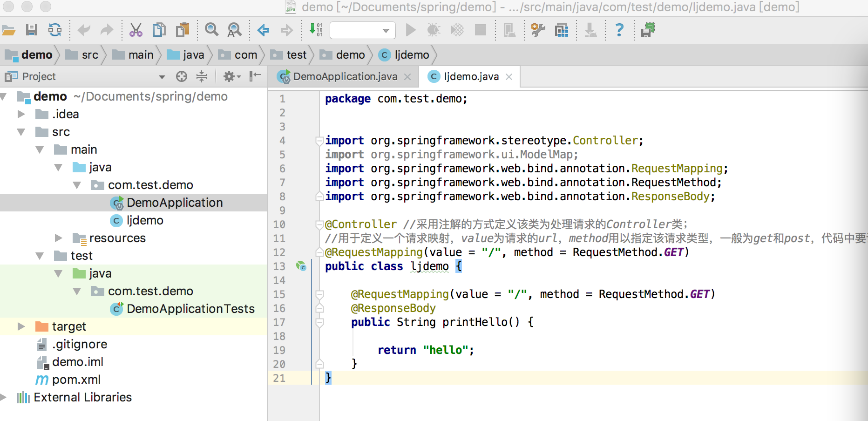This screenshot has width=868, height=421.
Task: Click line number 21 in gutter
Action: (279, 378)
